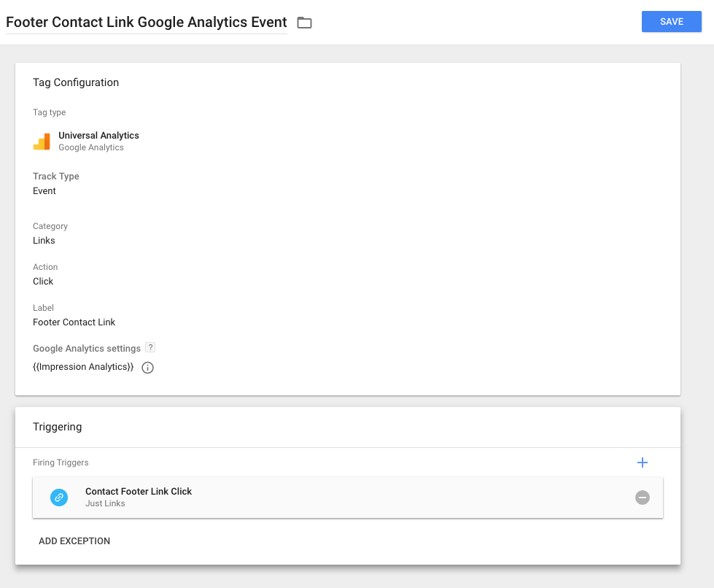Image resolution: width=714 pixels, height=588 pixels.
Task: Click the Tag Configuration heading
Action: [76, 82]
